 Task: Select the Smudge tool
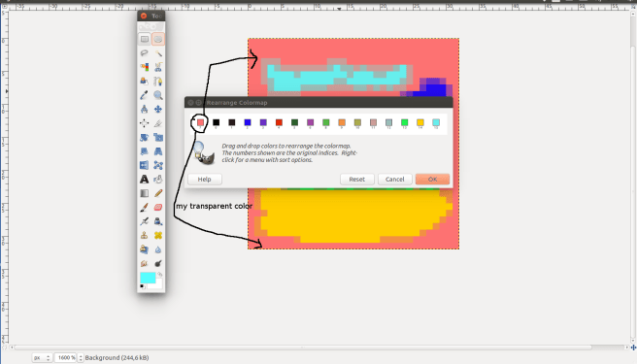(x=145, y=263)
